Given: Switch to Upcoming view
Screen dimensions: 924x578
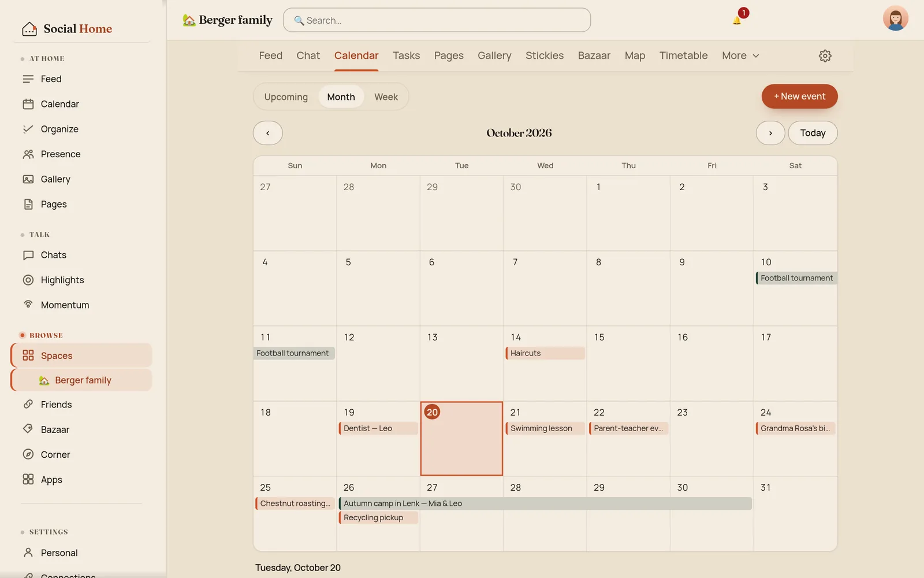Looking at the screenshot, I should coord(286,97).
